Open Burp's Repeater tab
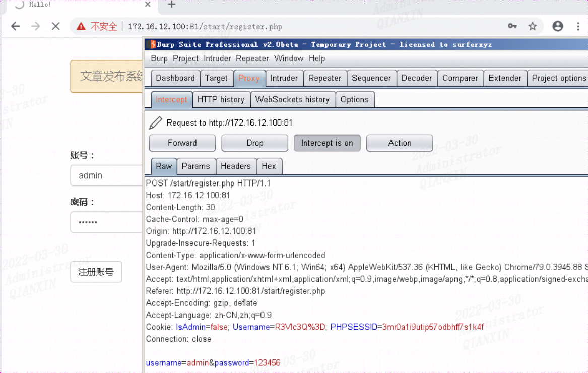 (325, 78)
